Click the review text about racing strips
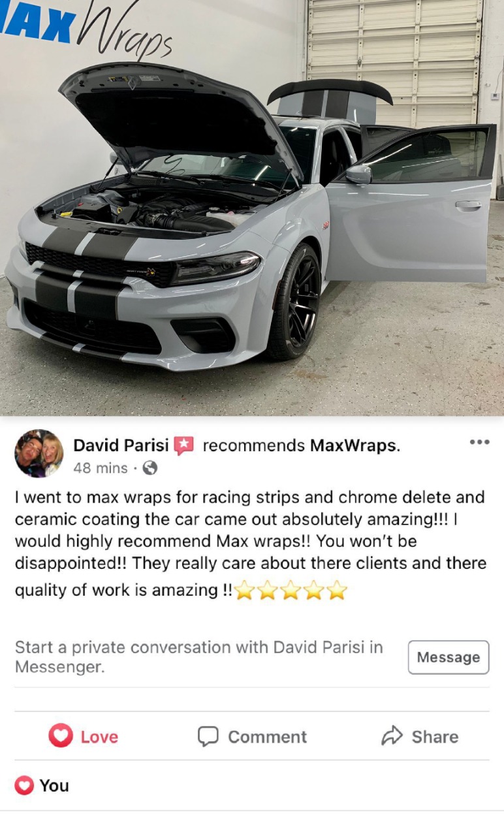 point(251,543)
